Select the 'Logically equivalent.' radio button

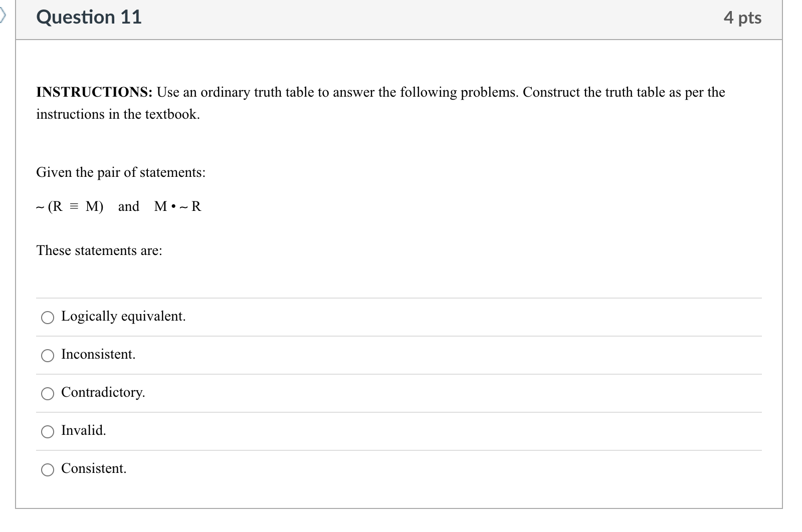point(48,317)
